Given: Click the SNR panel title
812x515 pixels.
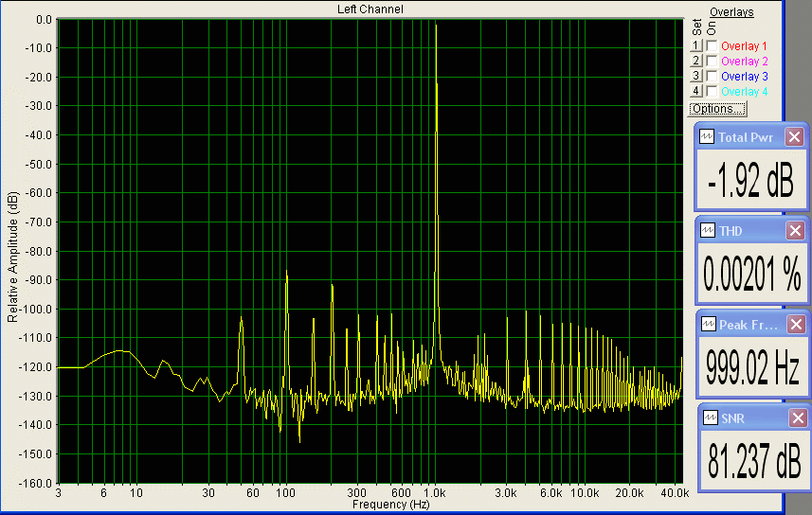Looking at the screenshot, I should (x=732, y=418).
